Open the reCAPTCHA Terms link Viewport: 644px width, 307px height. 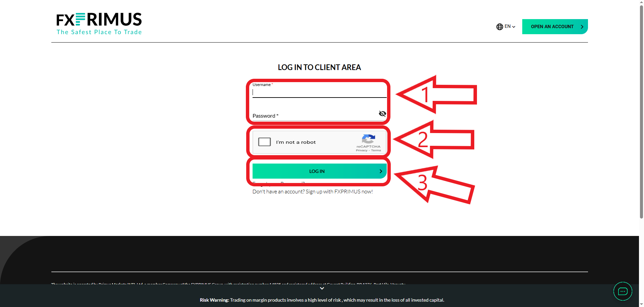coord(376,150)
